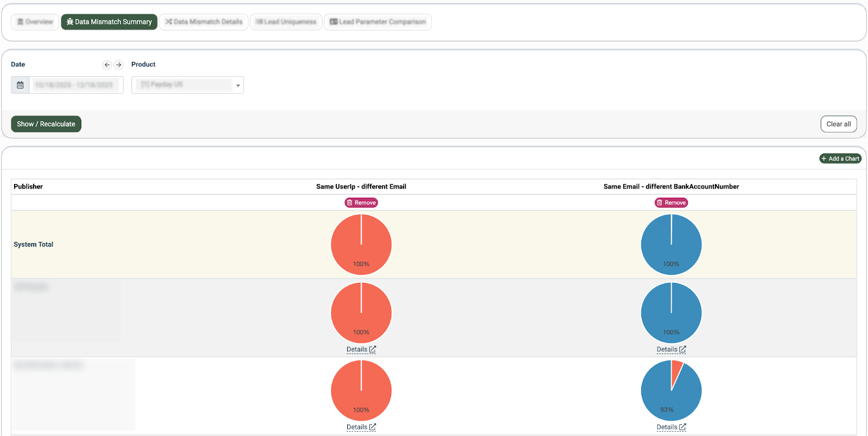Click the System Total red pie chart
The image size is (868, 436).
(361, 244)
